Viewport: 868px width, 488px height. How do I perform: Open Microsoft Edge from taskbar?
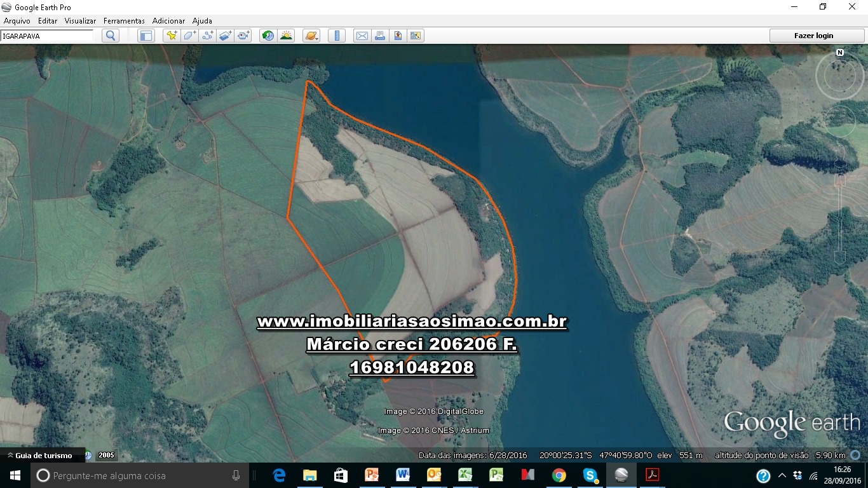(x=278, y=475)
